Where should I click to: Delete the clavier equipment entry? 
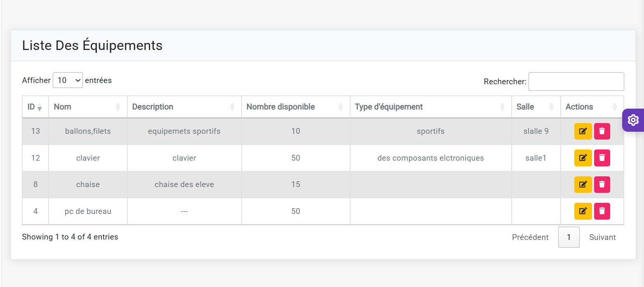[x=602, y=158]
